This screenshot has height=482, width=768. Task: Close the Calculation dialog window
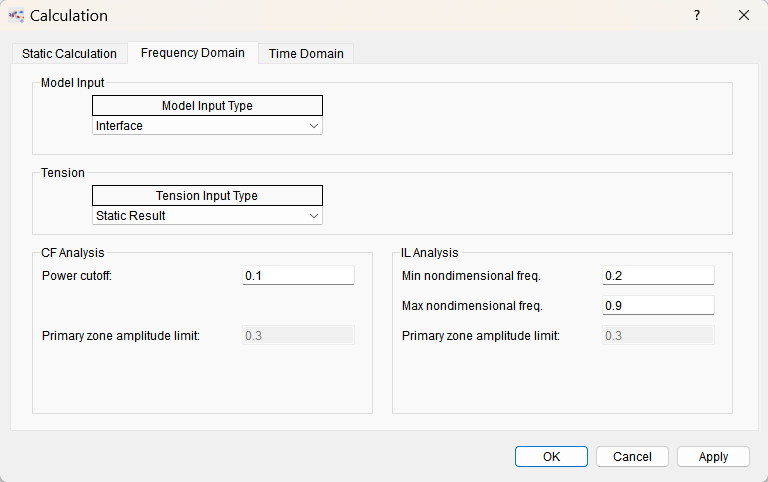tap(743, 16)
